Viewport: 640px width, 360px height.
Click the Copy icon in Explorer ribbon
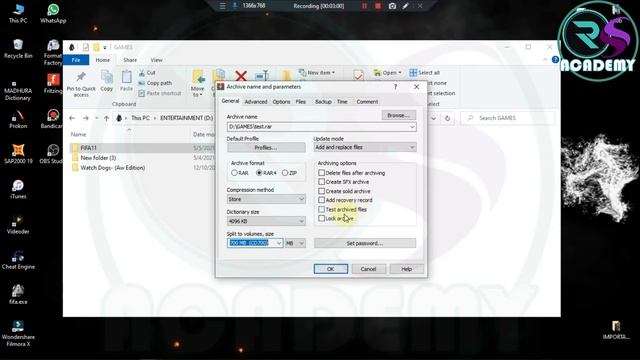coord(107,81)
